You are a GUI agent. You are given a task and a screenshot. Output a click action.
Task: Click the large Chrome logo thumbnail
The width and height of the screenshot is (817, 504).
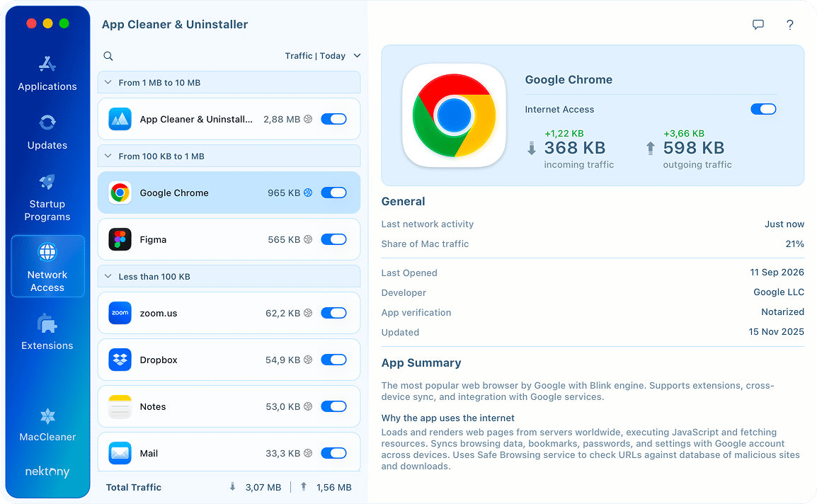[454, 115]
